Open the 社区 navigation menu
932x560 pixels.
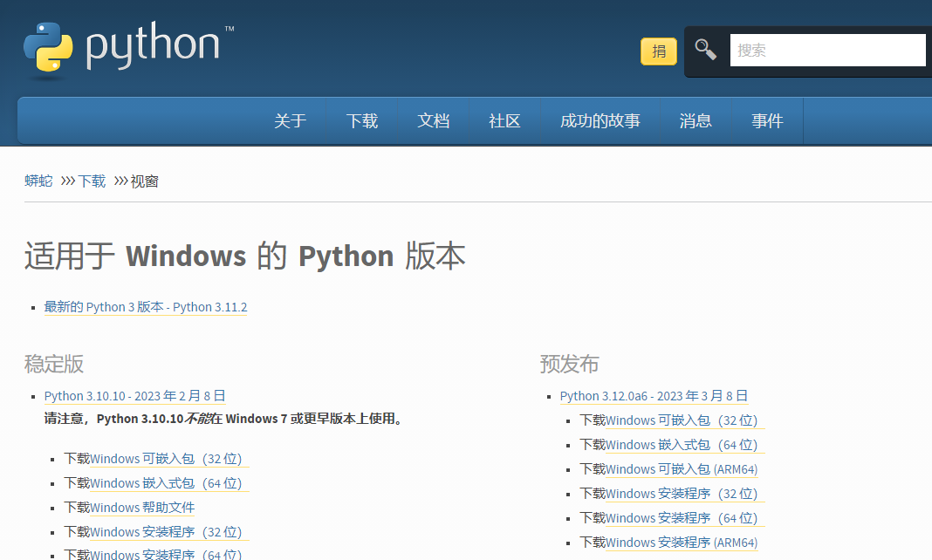504,121
